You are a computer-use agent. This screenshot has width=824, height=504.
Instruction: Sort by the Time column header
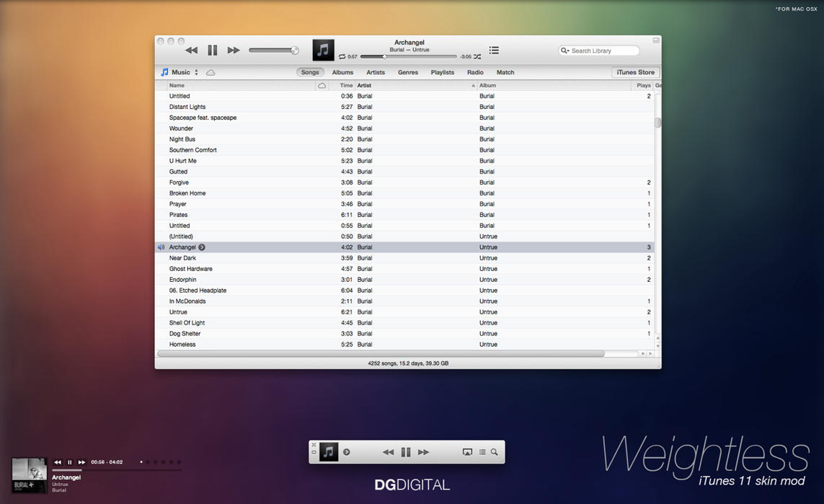pos(342,86)
